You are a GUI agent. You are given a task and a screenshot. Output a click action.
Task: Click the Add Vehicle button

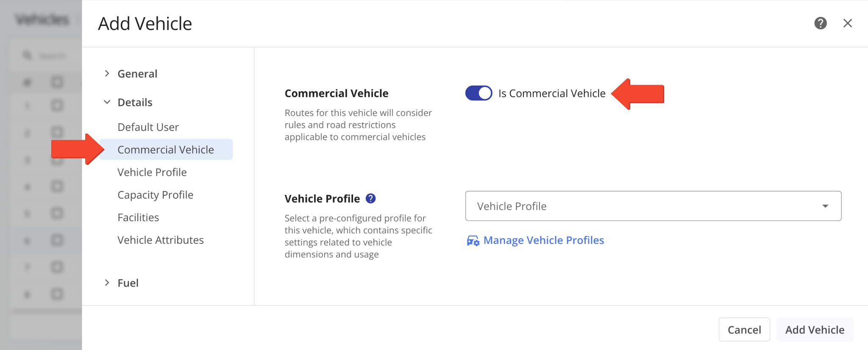click(x=815, y=330)
